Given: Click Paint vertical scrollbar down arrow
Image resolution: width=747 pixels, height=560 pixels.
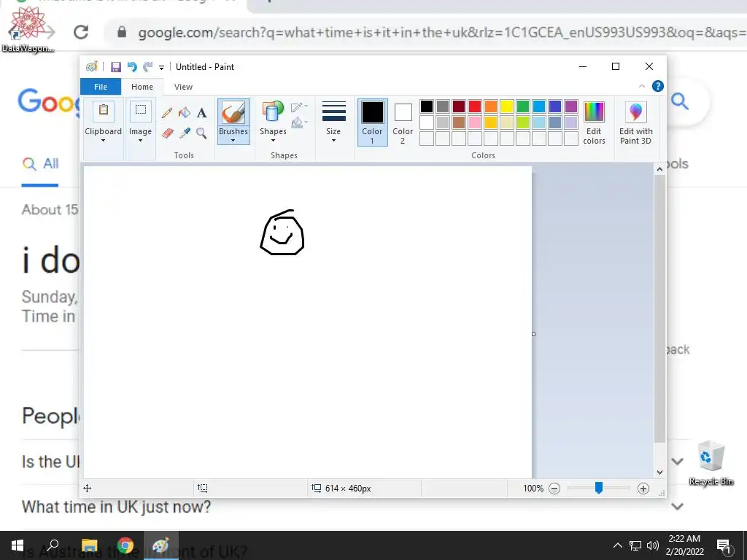Looking at the screenshot, I should (x=659, y=472).
